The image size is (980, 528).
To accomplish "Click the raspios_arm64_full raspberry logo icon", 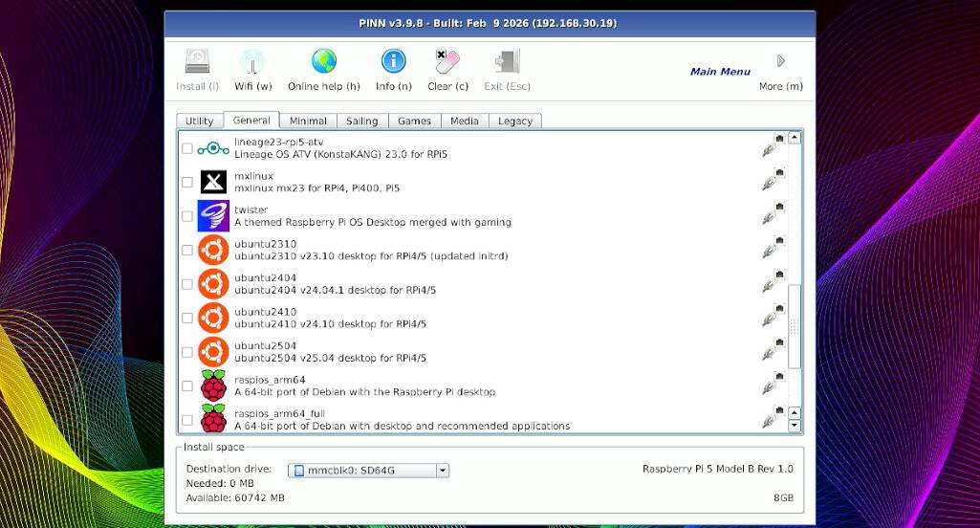I will coord(213,419).
